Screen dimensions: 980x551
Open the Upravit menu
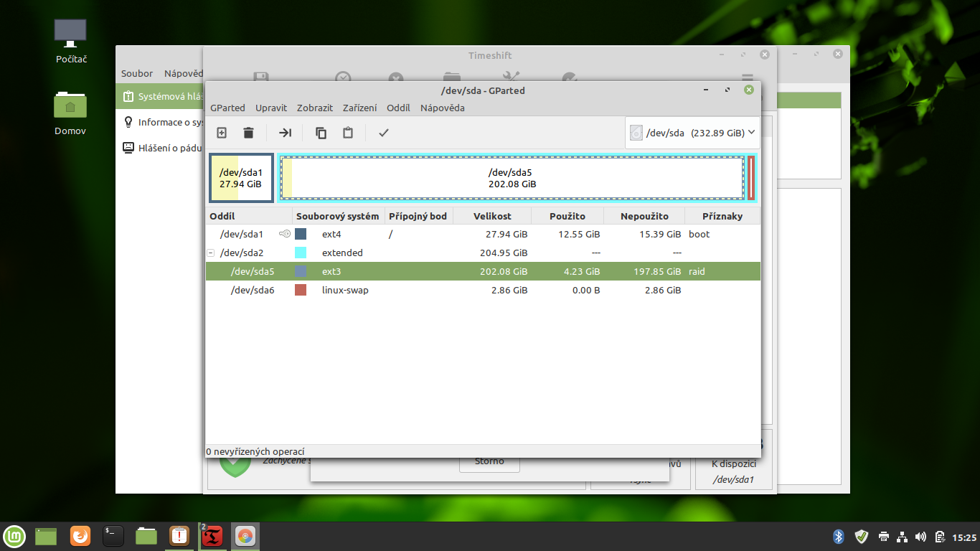click(271, 108)
